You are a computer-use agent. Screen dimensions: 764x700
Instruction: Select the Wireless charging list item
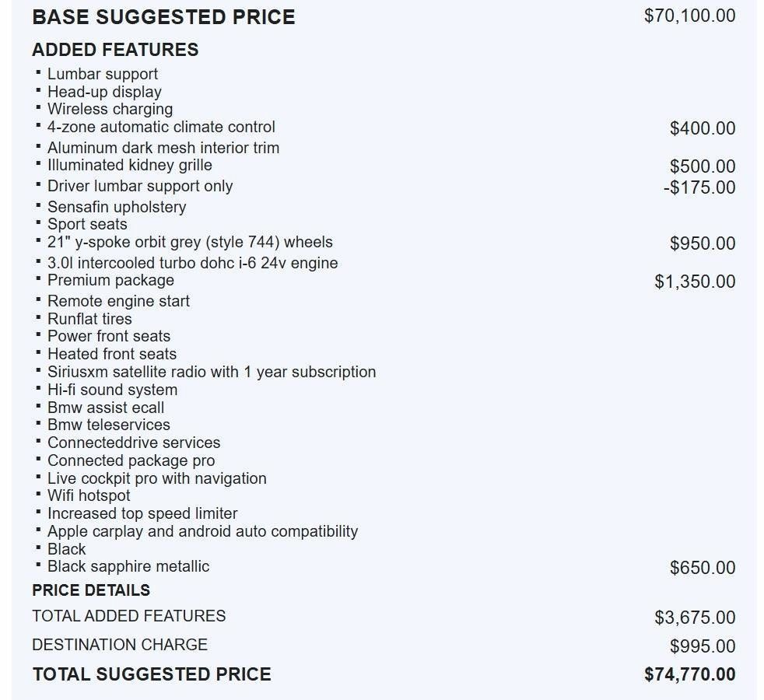pos(110,110)
